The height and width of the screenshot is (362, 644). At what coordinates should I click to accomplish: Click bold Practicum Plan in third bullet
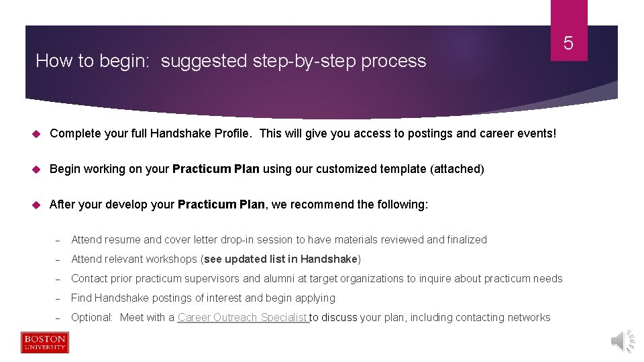point(221,204)
